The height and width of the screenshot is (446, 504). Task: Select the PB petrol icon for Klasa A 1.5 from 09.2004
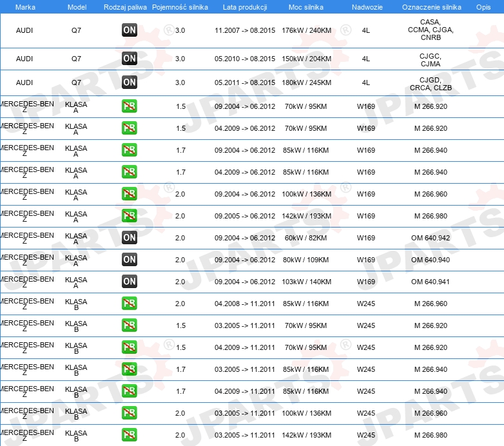130,106
